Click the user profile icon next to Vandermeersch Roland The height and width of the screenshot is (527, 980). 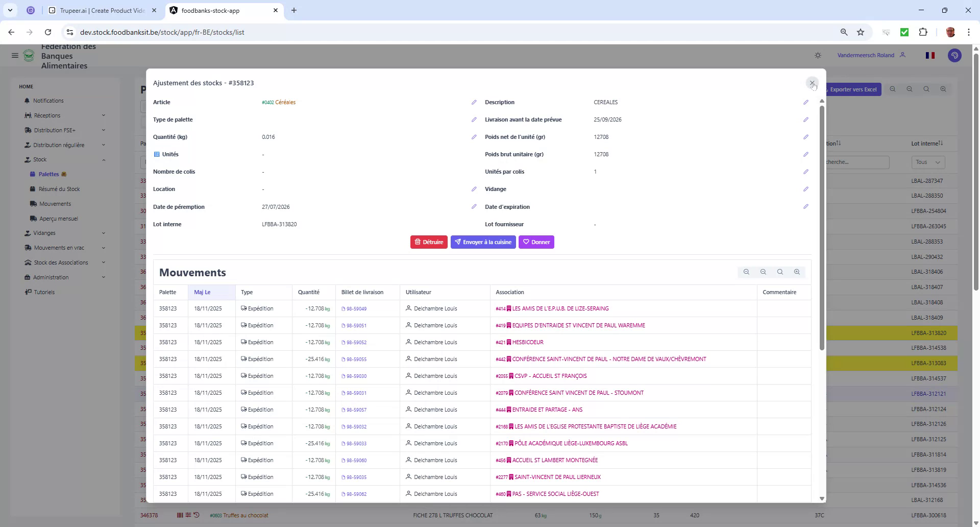[x=903, y=55]
